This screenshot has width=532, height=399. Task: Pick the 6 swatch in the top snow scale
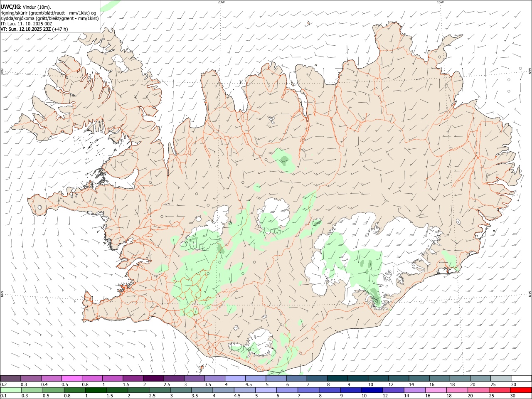297,378
